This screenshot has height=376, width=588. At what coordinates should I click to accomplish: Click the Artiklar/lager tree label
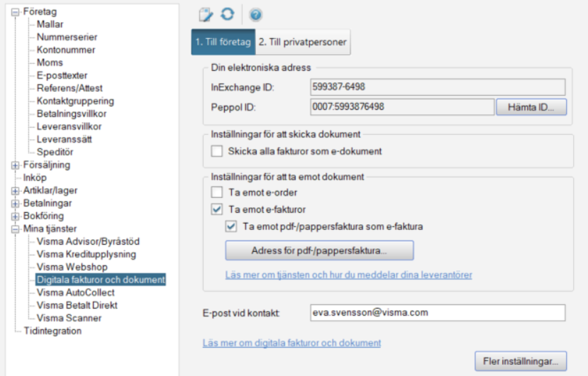coord(50,190)
